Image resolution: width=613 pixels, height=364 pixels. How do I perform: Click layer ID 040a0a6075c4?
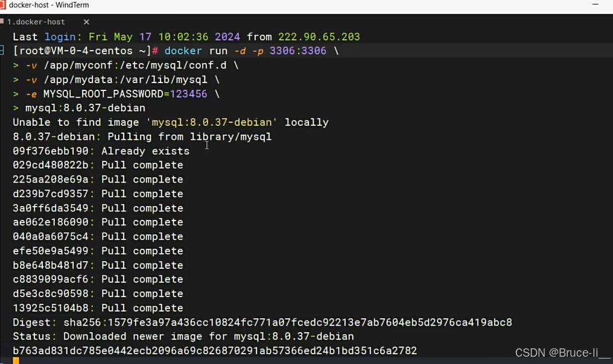(x=51, y=236)
